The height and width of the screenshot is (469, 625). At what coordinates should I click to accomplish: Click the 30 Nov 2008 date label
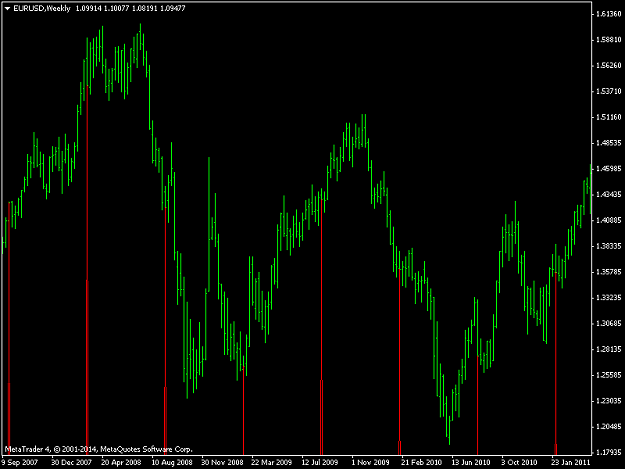point(222,462)
